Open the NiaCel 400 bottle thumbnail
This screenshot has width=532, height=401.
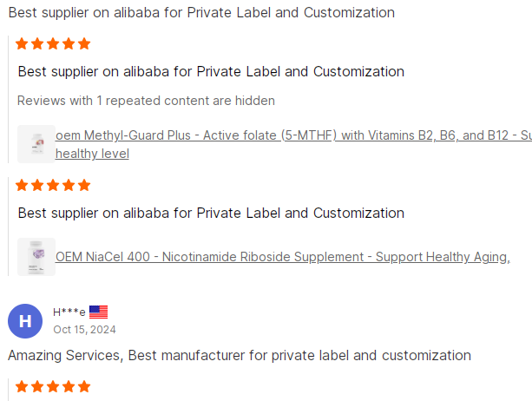coord(36,257)
